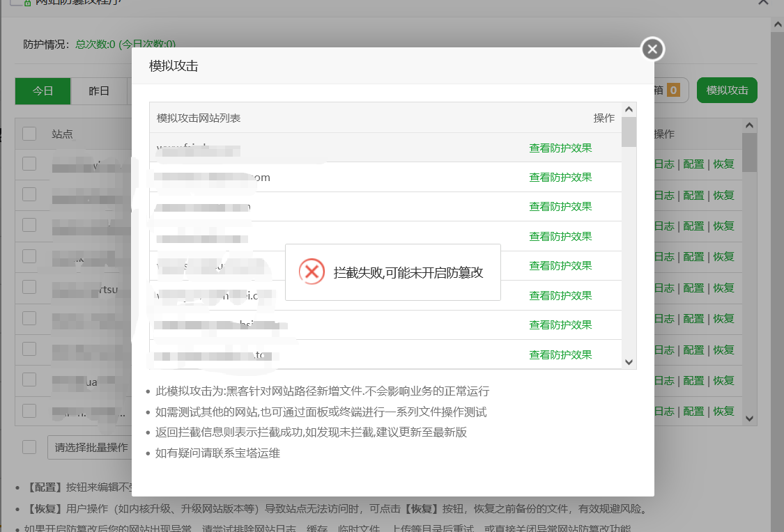Click the 如有疑问请联系宝塔运维 note
The width and height of the screenshot is (784, 532).
point(217,453)
